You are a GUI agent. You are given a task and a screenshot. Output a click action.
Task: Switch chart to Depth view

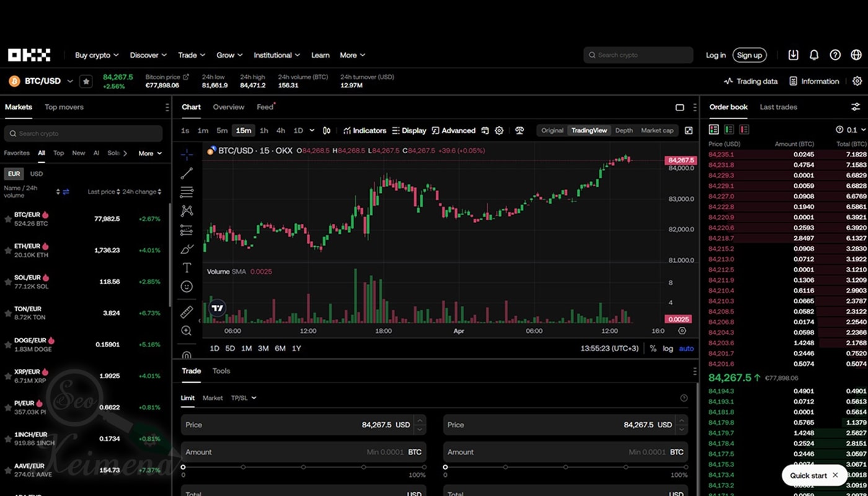[x=624, y=131]
